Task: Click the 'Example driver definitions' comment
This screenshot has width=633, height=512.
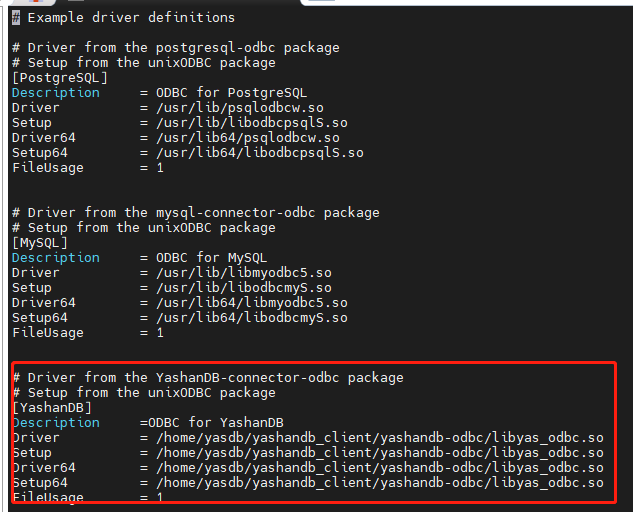Action: click(124, 18)
